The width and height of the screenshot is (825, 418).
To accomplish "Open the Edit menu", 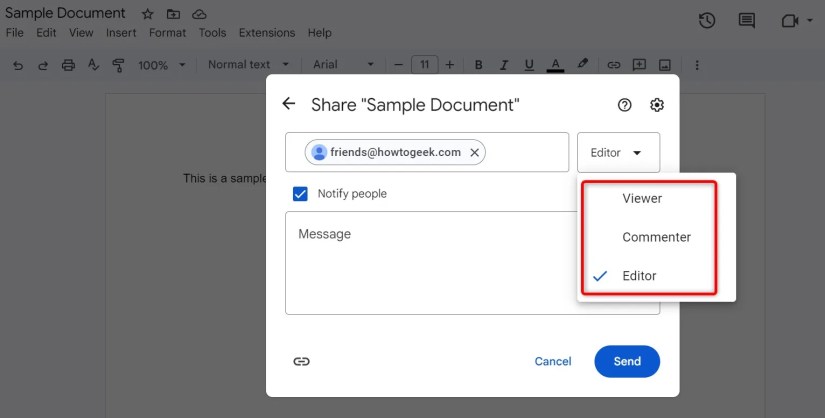I will [x=46, y=33].
